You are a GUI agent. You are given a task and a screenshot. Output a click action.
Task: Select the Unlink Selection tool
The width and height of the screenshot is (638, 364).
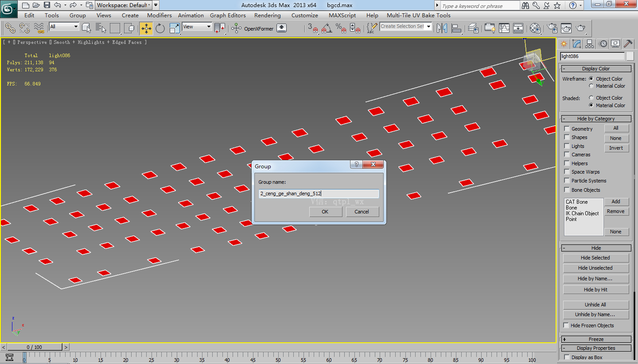pyautogui.click(x=24, y=28)
